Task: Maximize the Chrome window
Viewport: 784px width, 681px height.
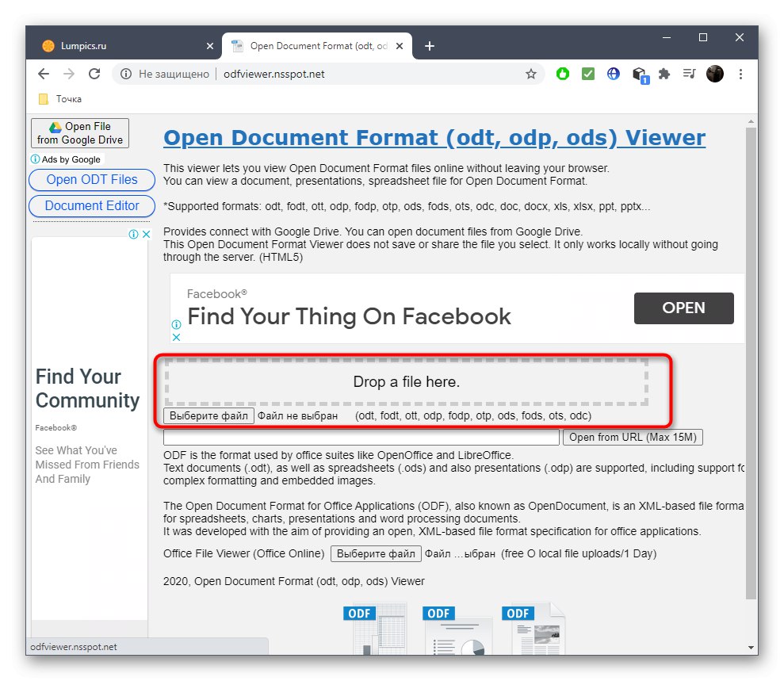Action: point(703,37)
